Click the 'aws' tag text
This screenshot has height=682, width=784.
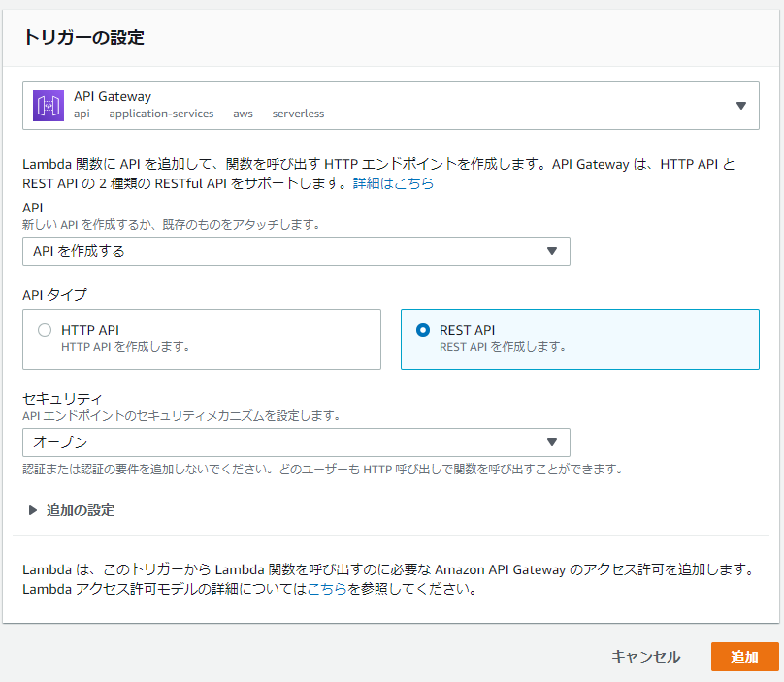click(x=243, y=114)
